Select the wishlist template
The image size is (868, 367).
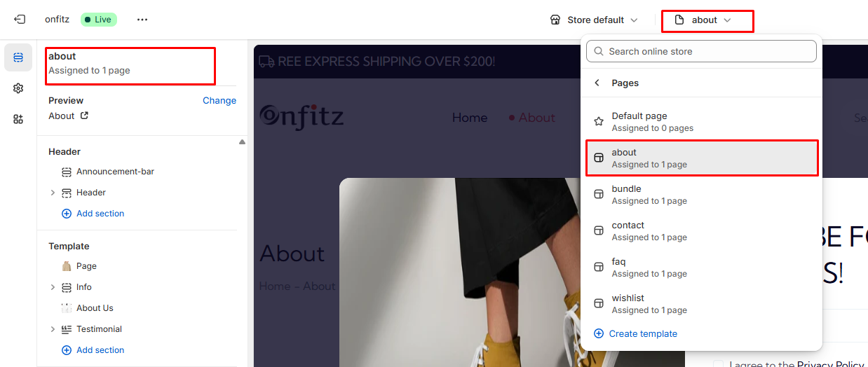[x=701, y=304]
